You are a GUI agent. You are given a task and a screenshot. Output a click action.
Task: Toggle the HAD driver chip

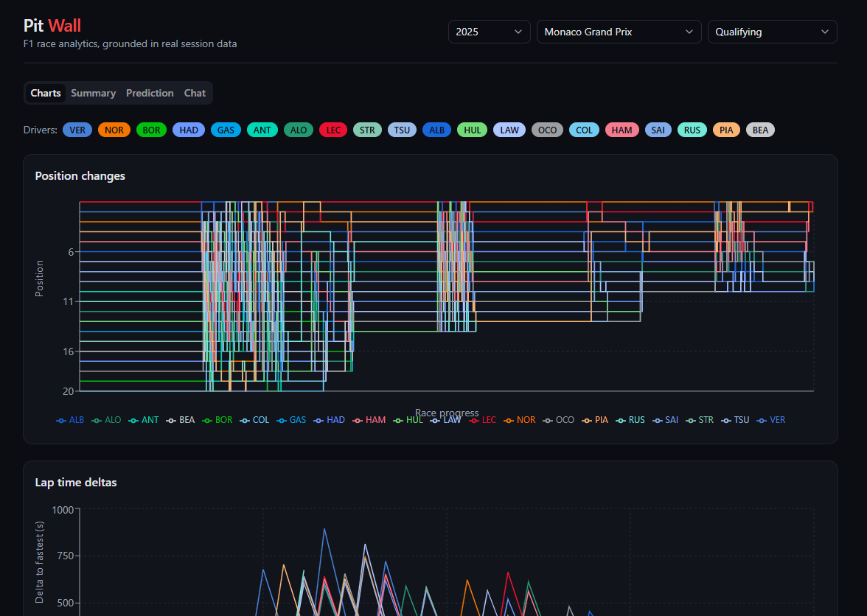point(189,130)
